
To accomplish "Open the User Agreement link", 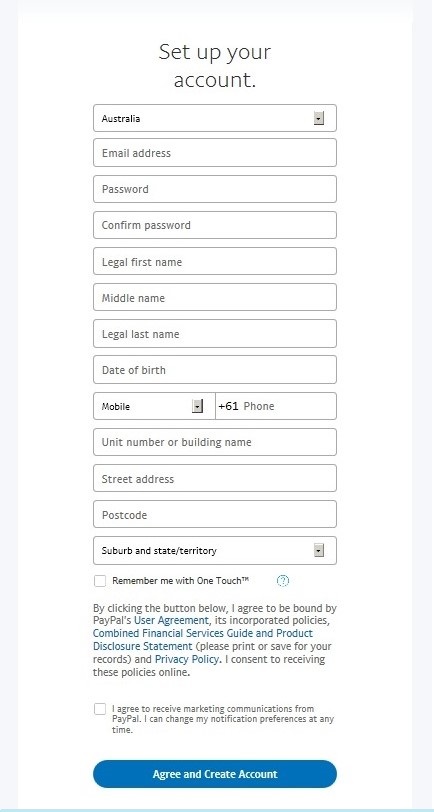I will tap(171, 620).
